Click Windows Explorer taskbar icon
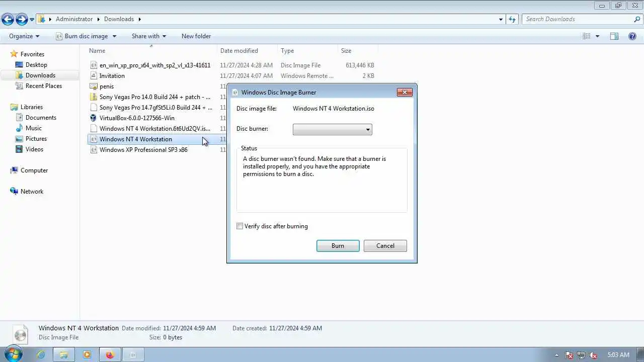 tap(64, 354)
